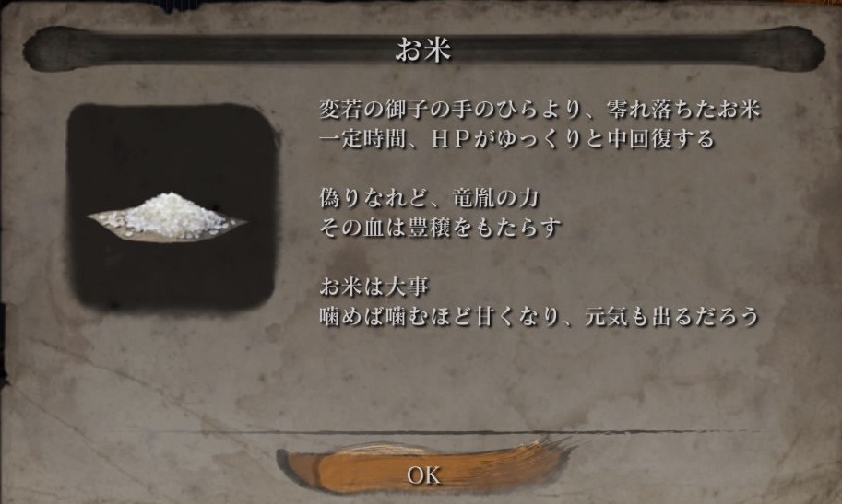This screenshot has width=842, height=504.
Task: Click the line その血は豊穣をもたらす
Action: pos(440,228)
